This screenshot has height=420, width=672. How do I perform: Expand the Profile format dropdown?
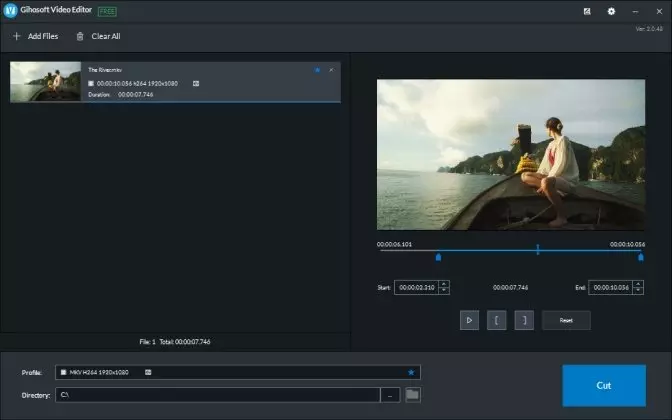coord(237,372)
